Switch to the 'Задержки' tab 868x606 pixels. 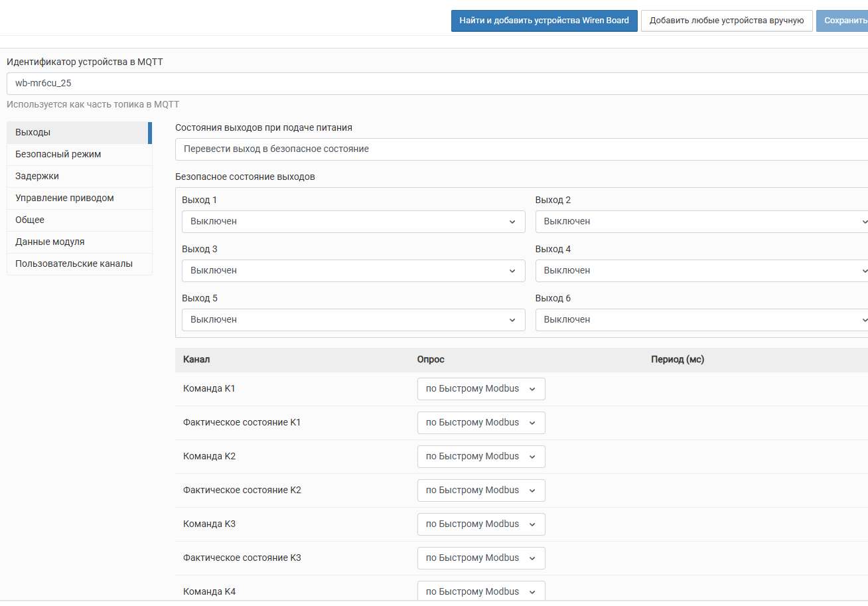pos(78,176)
